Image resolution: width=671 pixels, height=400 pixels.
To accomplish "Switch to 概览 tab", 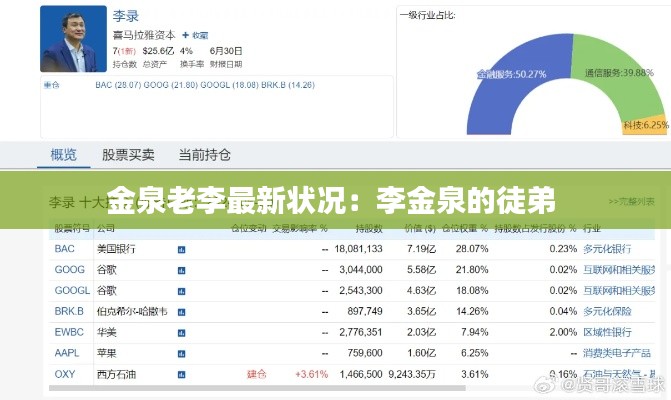I will point(63,154).
